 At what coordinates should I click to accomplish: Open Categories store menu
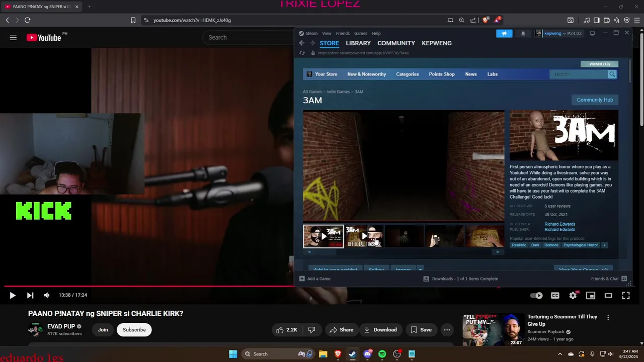[407, 74]
